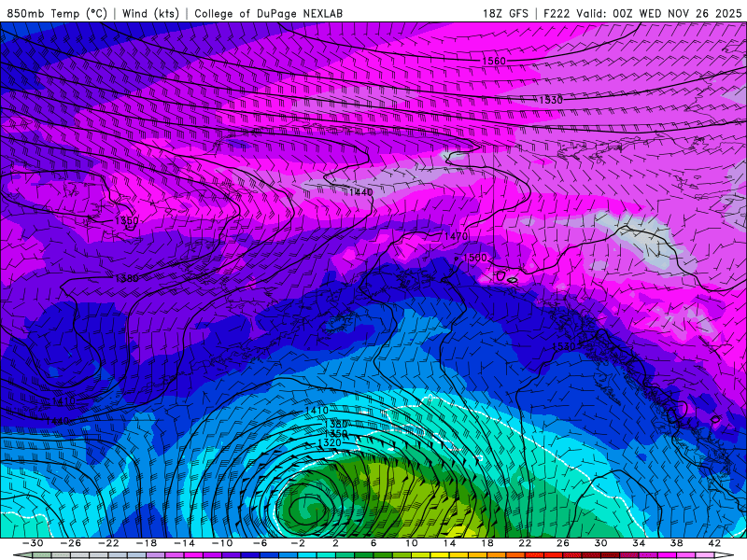Image resolution: width=747 pixels, height=560 pixels.
Task: Click the -14 color scale value
Action: 184,543
